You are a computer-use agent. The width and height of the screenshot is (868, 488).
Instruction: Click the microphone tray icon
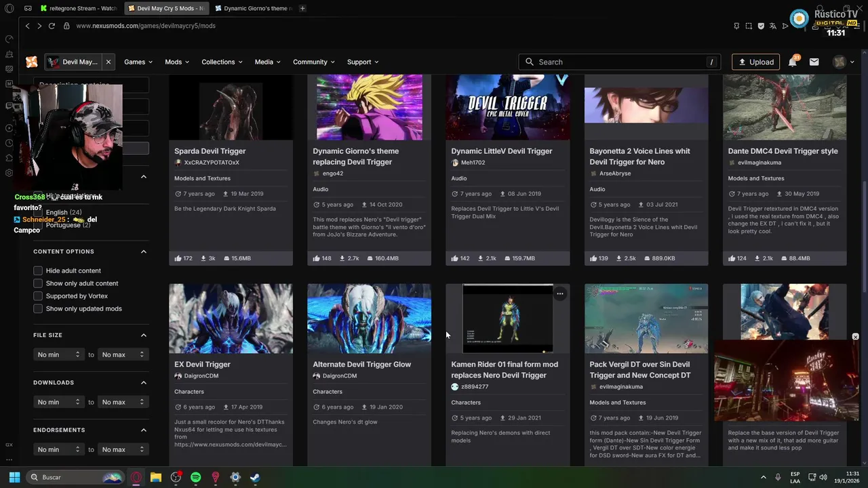(778, 477)
